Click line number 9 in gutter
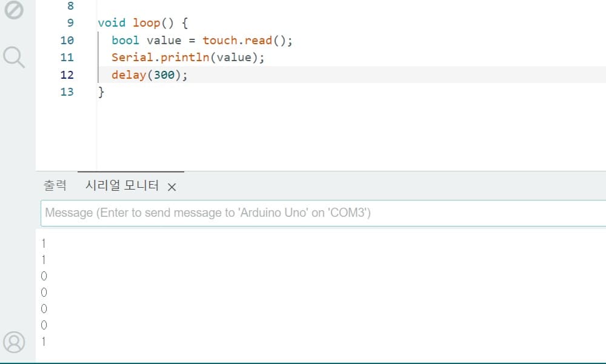Image resolution: width=606 pixels, height=364 pixels. click(x=70, y=23)
